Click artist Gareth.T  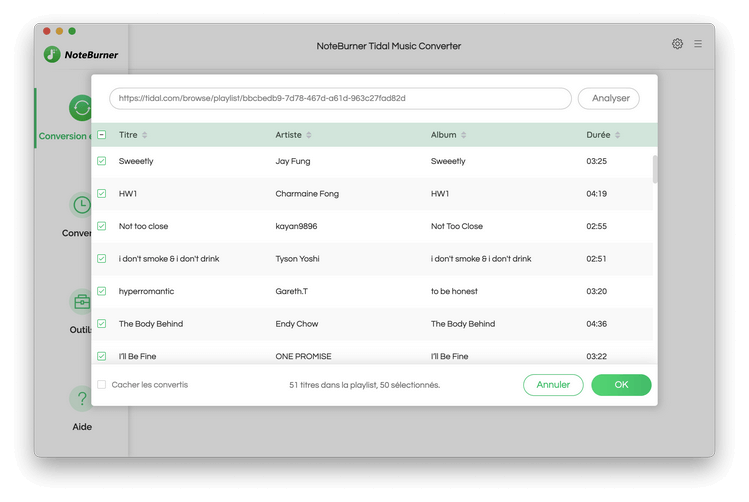[x=291, y=291]
